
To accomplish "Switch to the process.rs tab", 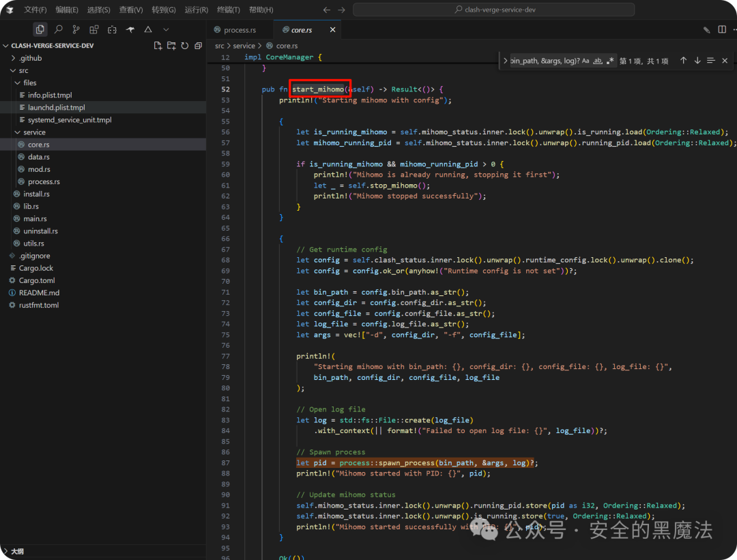I will [x=237, y=30].
